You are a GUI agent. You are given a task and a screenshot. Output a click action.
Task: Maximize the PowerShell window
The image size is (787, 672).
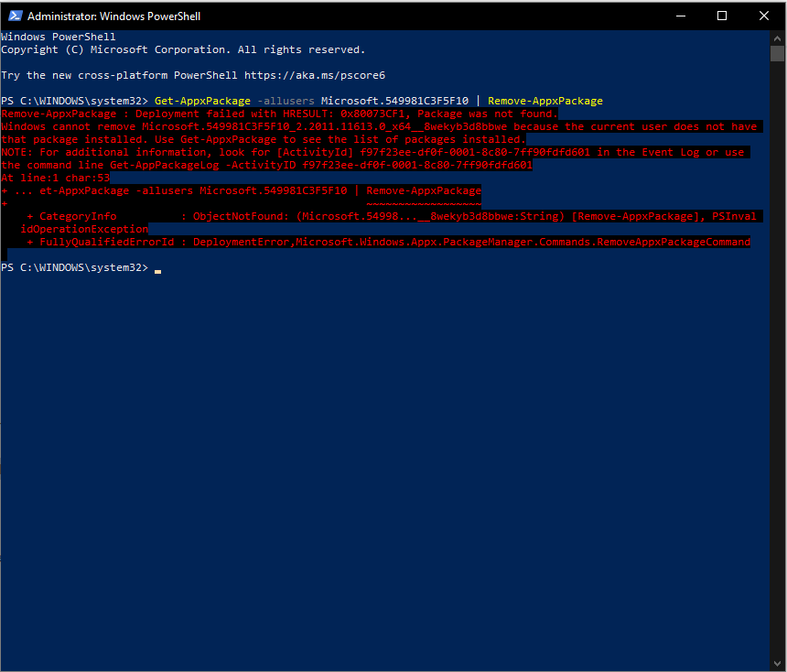pos(722,16)
